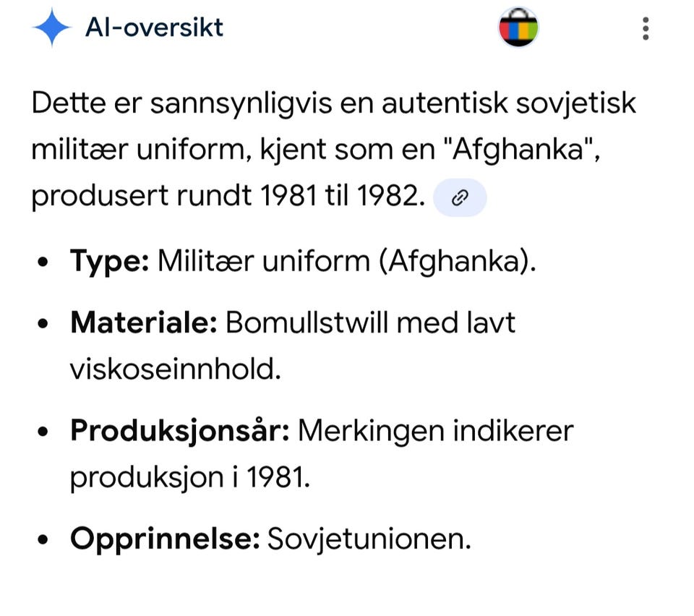
Task: Click the bold Materiale: label
Action: (144, 322)
